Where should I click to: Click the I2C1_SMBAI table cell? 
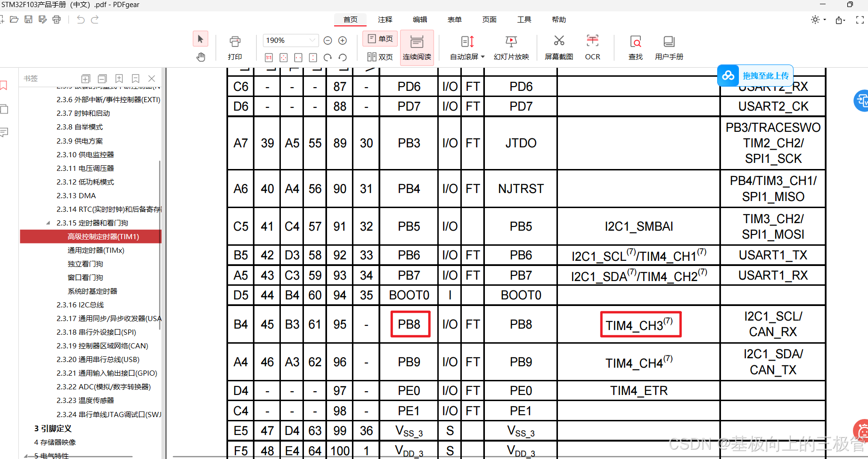point(639,226)
